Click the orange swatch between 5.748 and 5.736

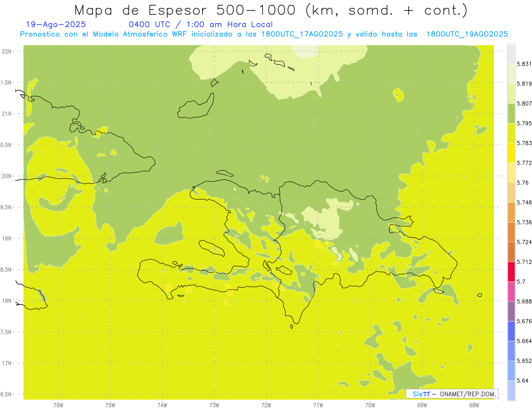511,212
